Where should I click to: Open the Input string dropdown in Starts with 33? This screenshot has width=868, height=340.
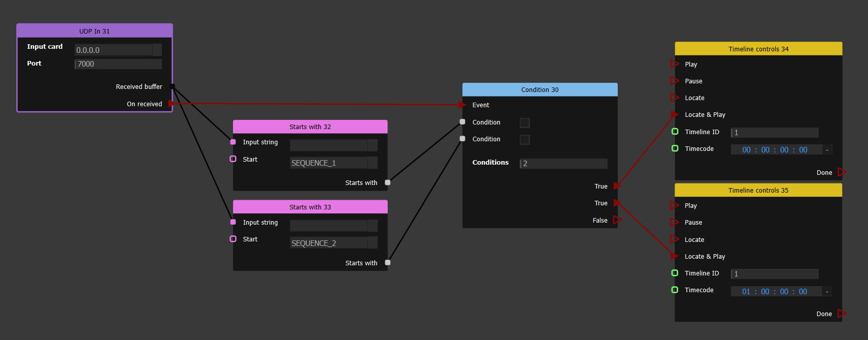[373, 226]
